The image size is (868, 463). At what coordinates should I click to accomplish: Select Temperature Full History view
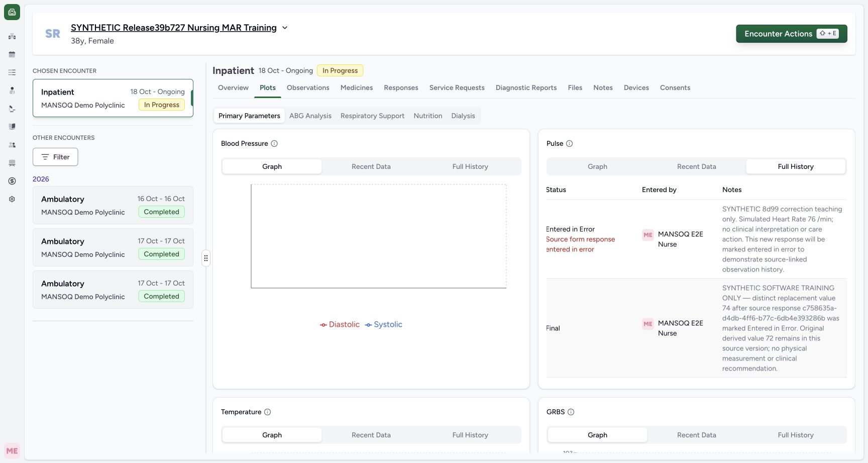(x=470, y=435)
